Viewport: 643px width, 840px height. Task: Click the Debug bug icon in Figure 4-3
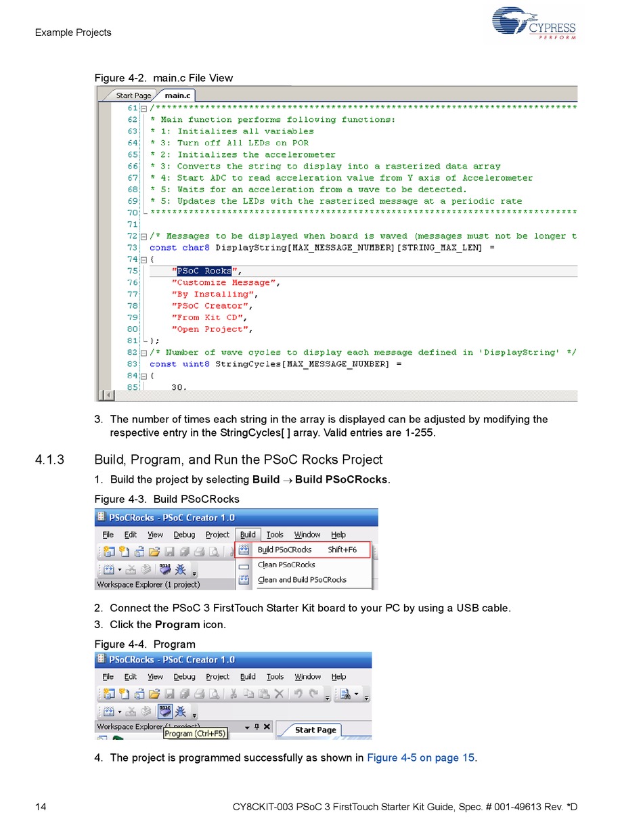tap(181, 569)
